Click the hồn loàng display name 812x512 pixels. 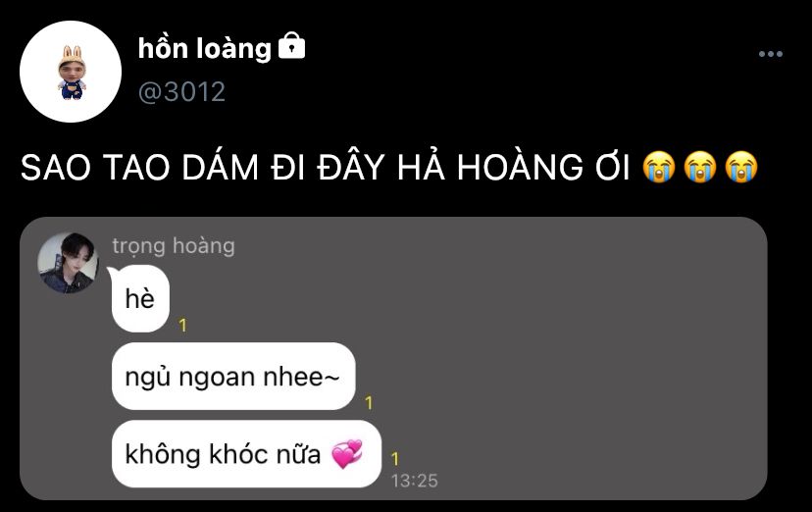point(205,49)
